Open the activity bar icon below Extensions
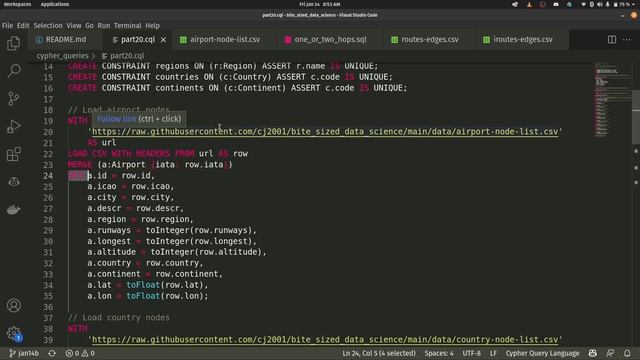This screenshot has height=360, width=640. pyautogui.click(x=13, y=182)
